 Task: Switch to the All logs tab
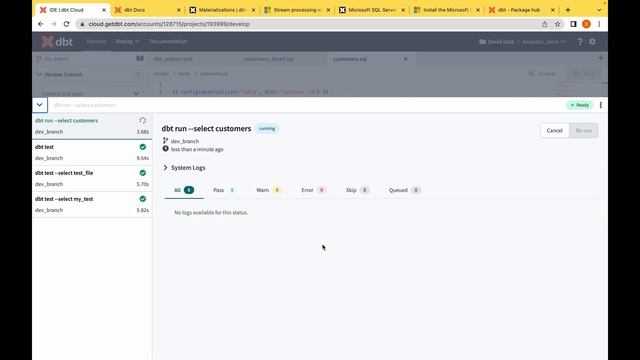pos(184,190)
